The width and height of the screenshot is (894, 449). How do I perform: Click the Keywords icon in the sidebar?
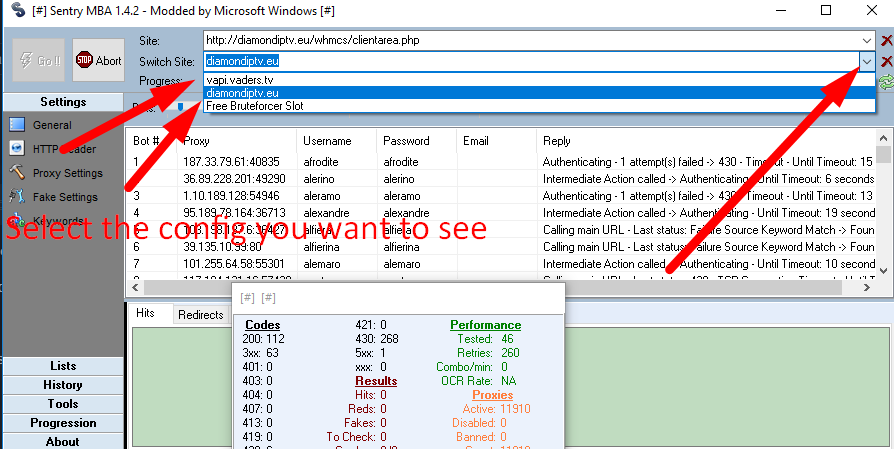17,221
